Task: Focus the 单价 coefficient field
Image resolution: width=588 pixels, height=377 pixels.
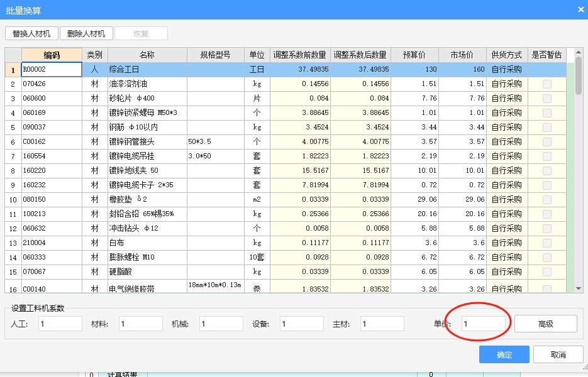Action: tap(483, 324)
